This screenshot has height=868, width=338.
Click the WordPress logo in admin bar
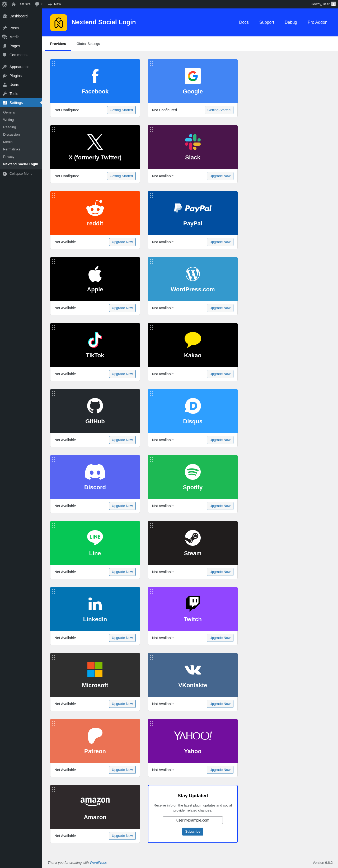[x=4, y=4]
